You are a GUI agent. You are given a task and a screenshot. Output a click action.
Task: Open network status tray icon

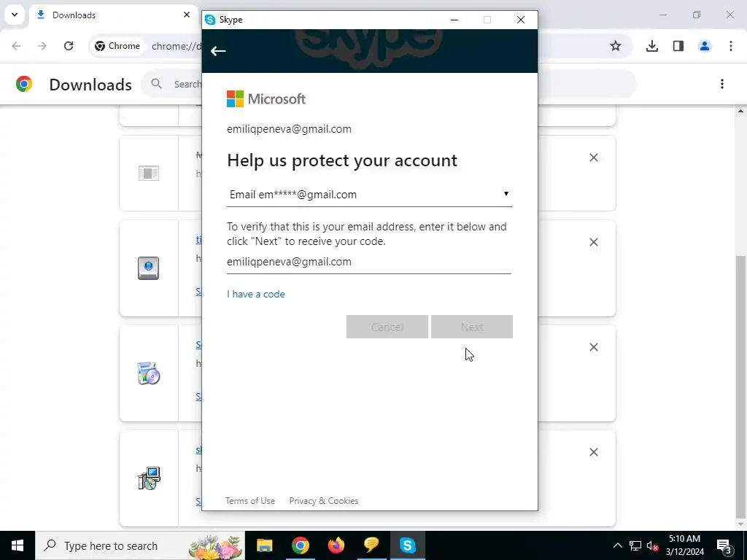pyautogui.click(x=635, y=545)
